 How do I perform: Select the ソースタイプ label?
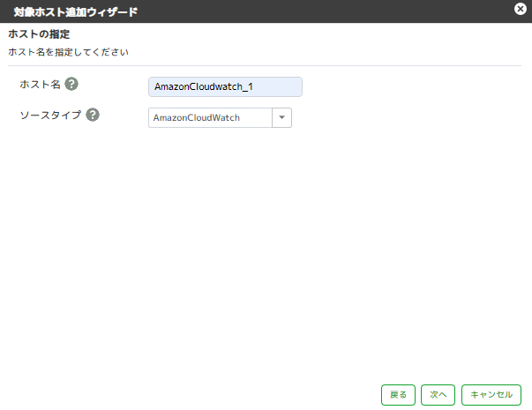tap(50, 115)
